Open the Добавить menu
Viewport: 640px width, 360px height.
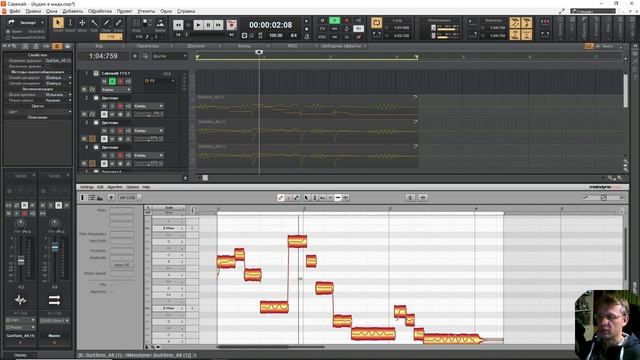pos(72,11)
